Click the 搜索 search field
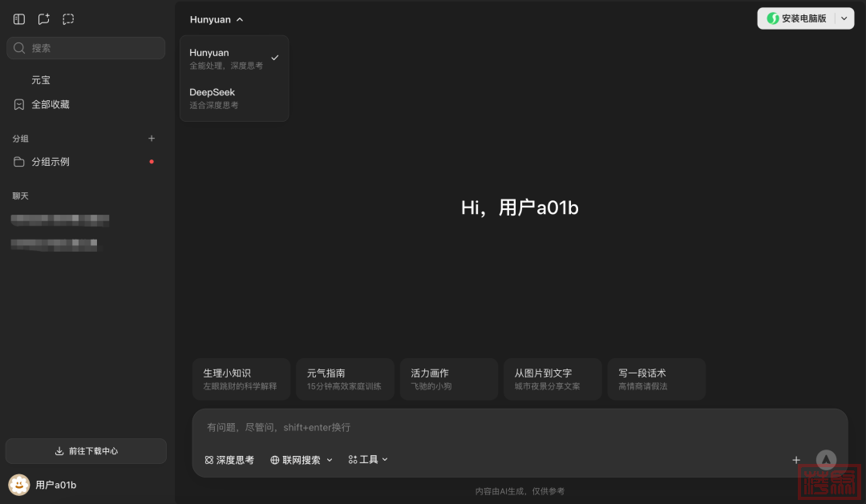 pos(86,48)
